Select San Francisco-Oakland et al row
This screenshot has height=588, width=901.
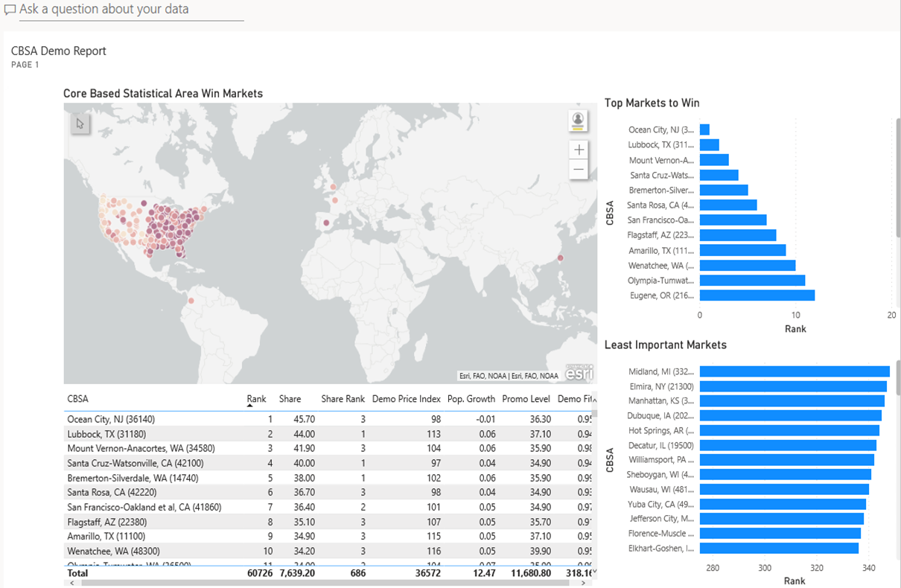click(328, 507)
